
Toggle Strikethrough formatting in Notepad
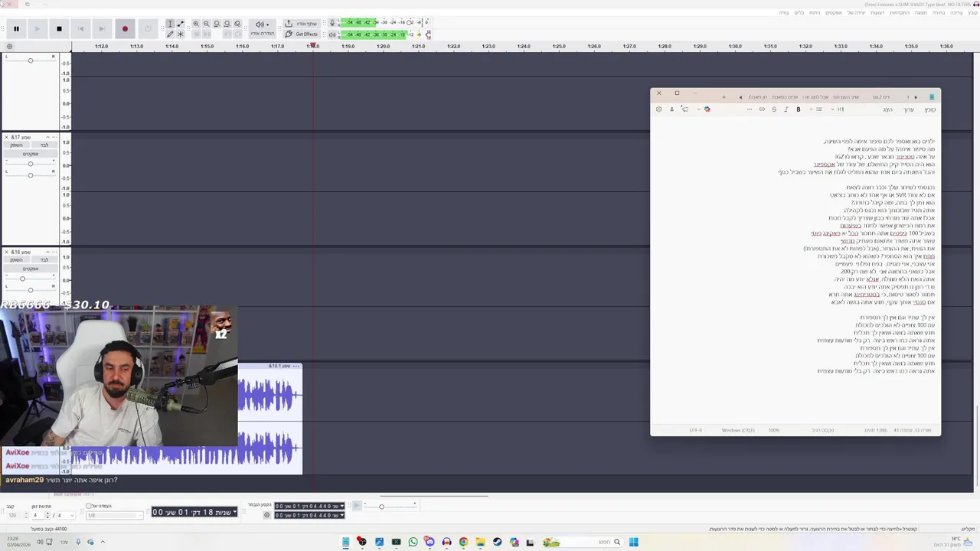[773, 109]
